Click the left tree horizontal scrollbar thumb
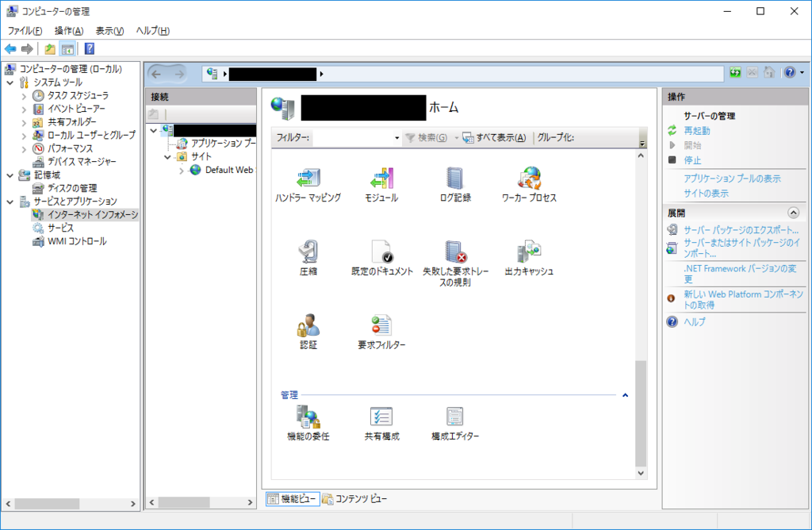Viewport: 812px width, 530px height. tap(47, 504)
